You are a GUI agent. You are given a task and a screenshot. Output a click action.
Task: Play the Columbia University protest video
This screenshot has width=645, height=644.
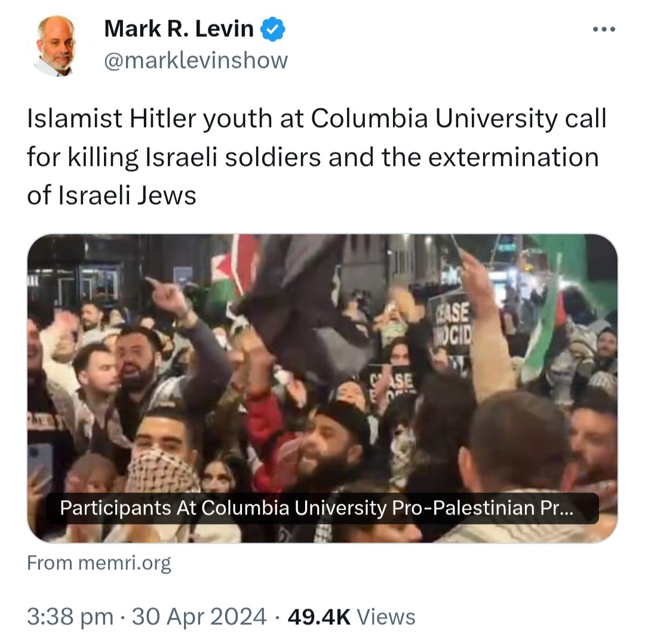322,389
